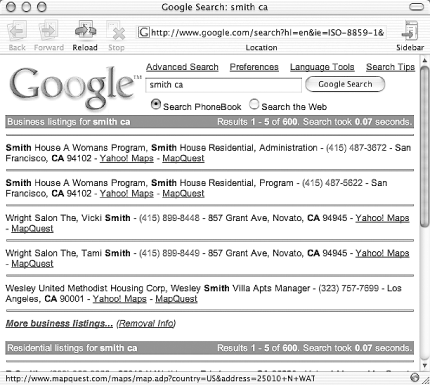Viewport: 431px width, 385px height.
Task: Click the Back navigation icon
Action: click(17, 31)
